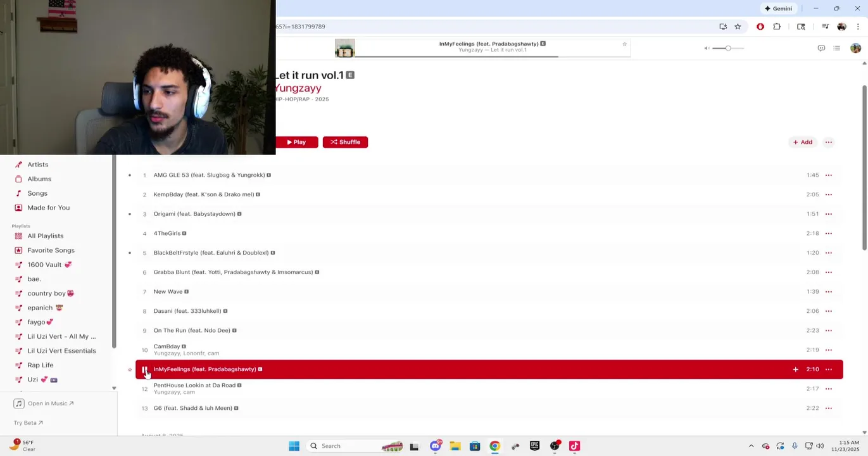868x456 pixels.
Task: Click the browser address bar
Action: (494, 27)
